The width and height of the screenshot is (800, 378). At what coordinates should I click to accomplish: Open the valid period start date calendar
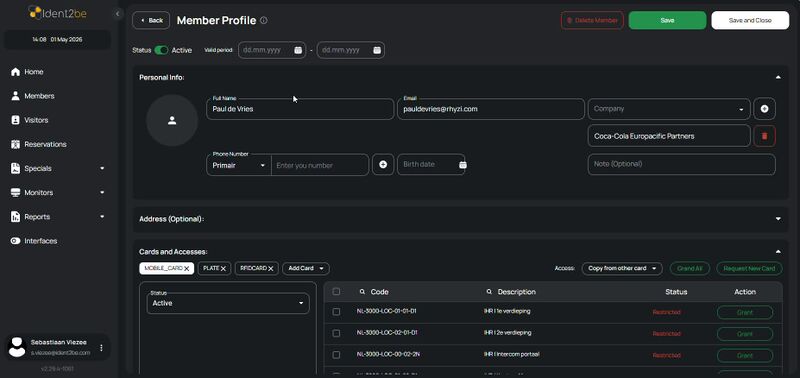coord(298,50)
